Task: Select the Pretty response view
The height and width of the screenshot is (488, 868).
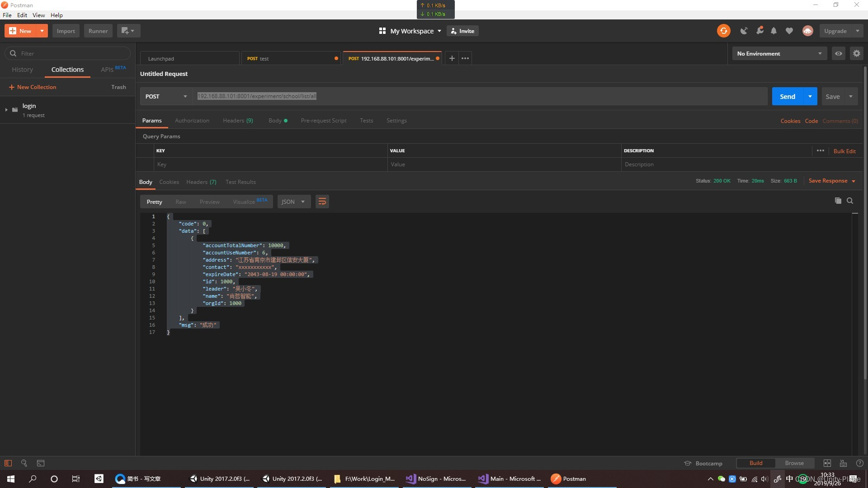Action: point(154,202)
